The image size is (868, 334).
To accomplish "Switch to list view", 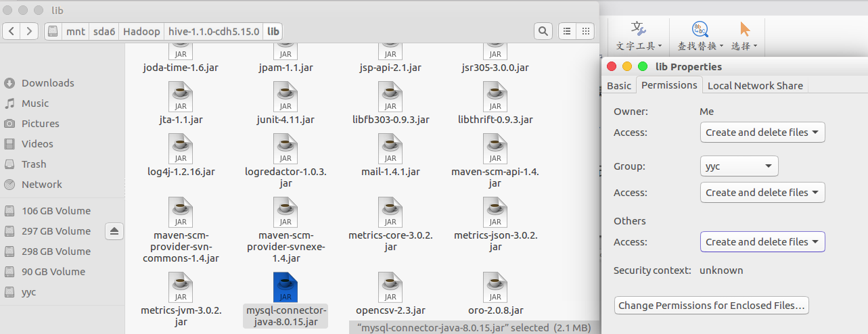I will pos(567,31).
